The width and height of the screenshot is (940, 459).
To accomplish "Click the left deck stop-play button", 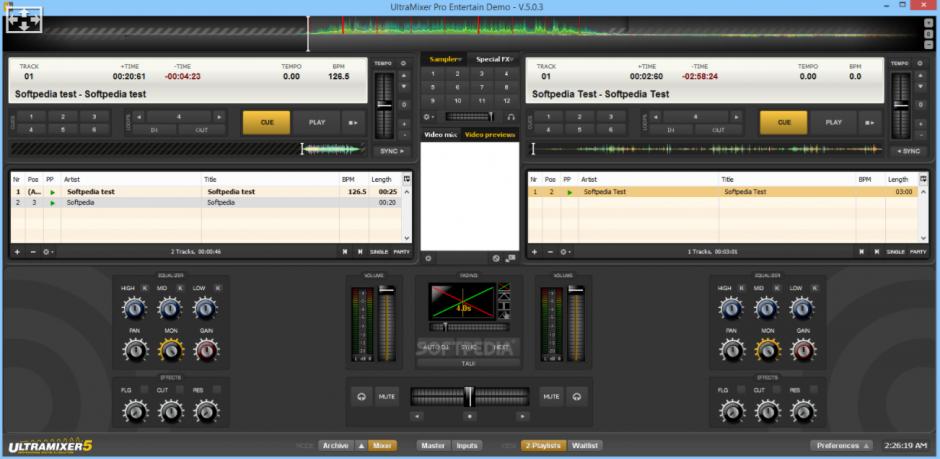I will 353,122.
